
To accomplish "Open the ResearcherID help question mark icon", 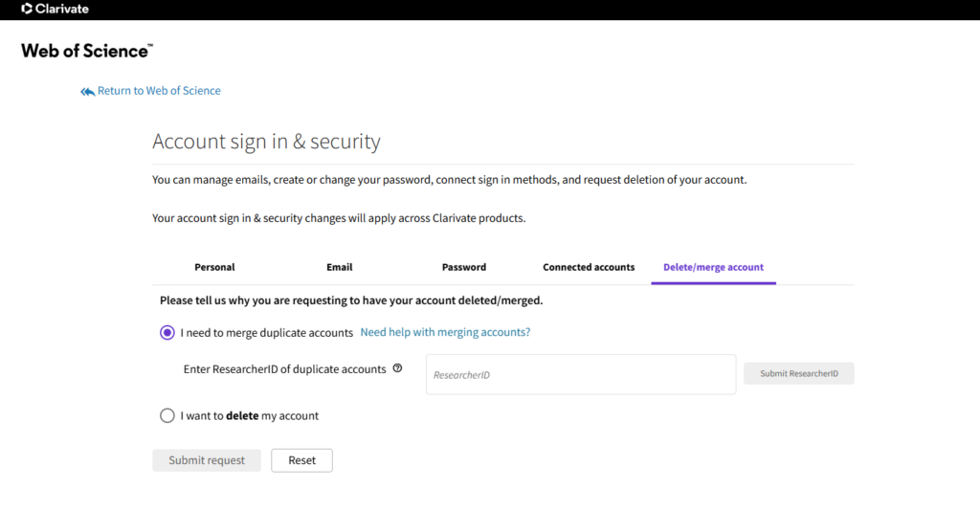I will (x=397, y=368).
